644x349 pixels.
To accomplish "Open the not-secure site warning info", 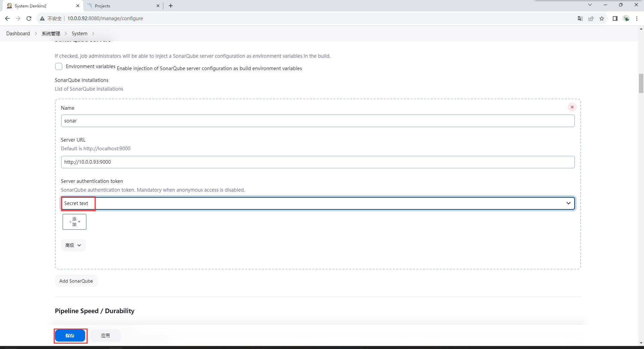I will tap(51, 18).
